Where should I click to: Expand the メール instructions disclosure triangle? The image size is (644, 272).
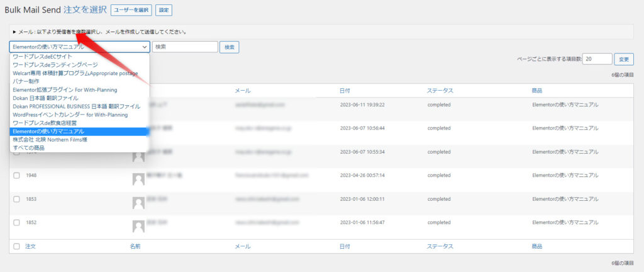(14, 31)
